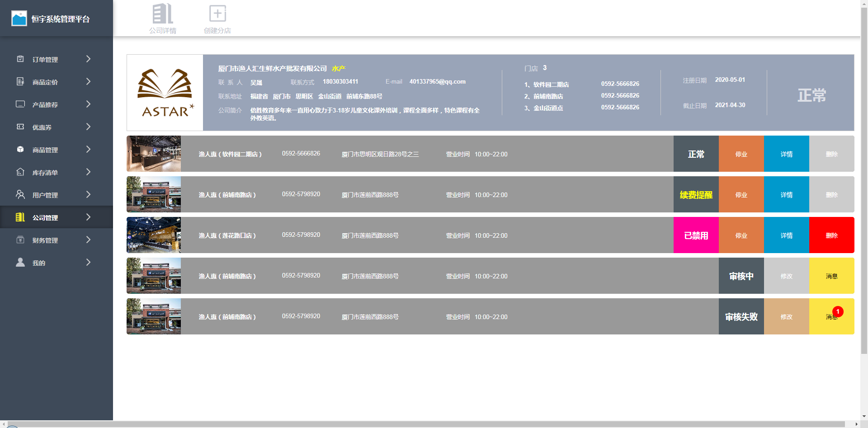Click the 商品管理 box icon
The image size is (868, 428).
point(20,149)
